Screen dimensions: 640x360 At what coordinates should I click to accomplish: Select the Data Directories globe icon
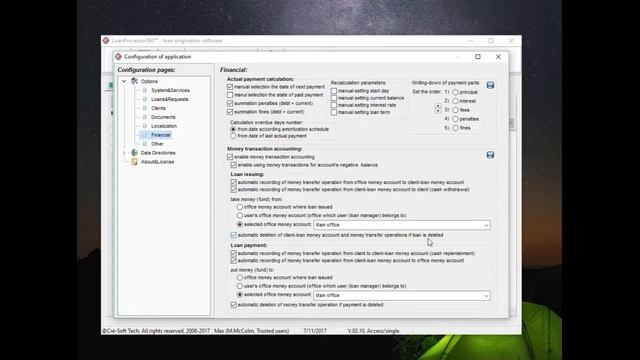pyautogui.click(x=134, y=153)
